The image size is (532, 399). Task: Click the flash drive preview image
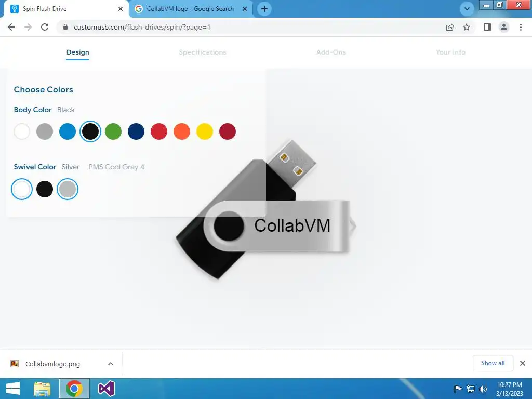pos(267,210)
